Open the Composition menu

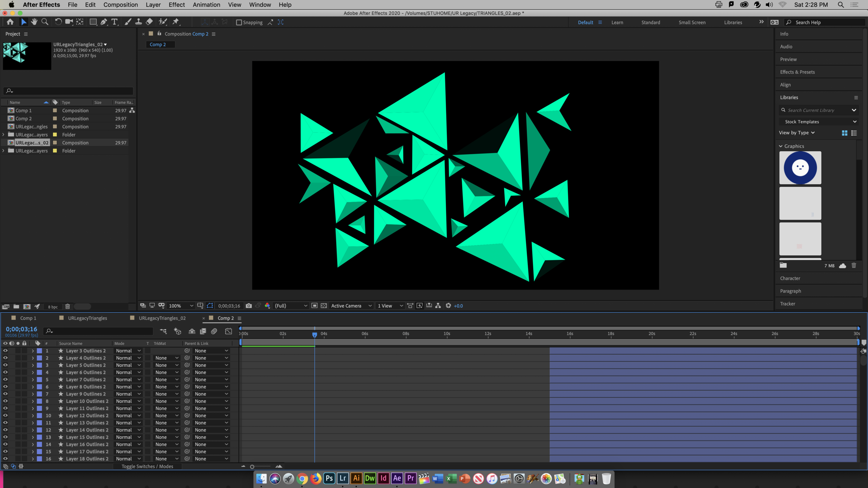120,5
